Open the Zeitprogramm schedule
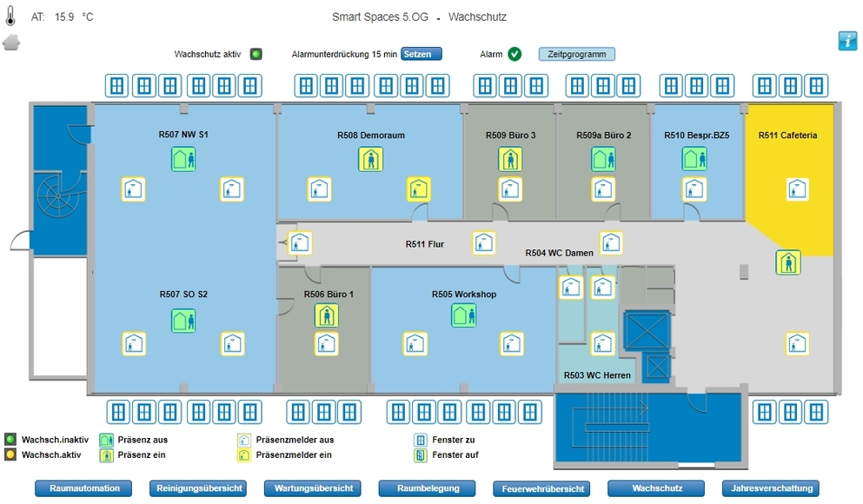The image size is (863, 504). pos(576,54)
